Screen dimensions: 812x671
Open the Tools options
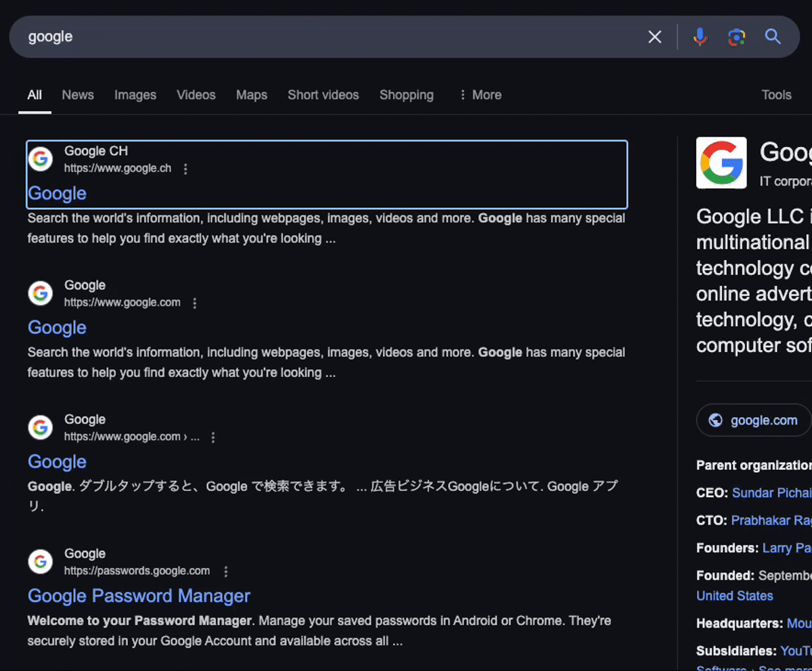click(x=776, y=95)
